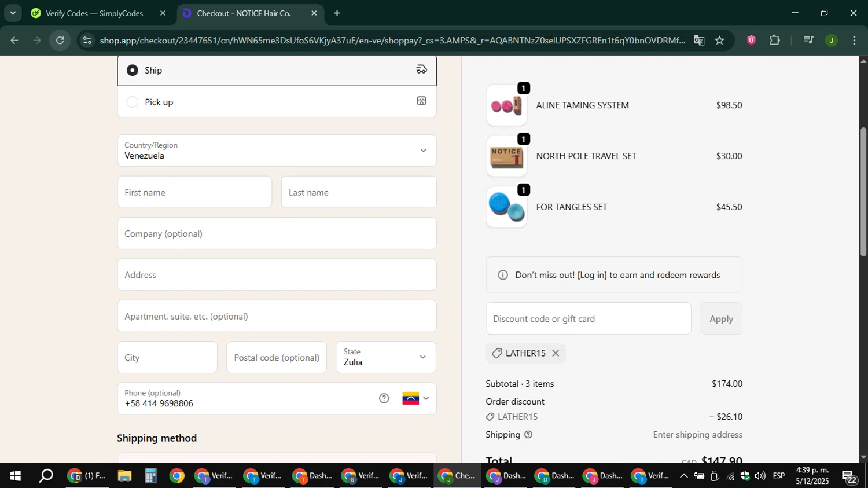This screenshot has height=488, width=868.
Task: Open the State dropdown showing Zulia
Action: click(x=386, y=357)
